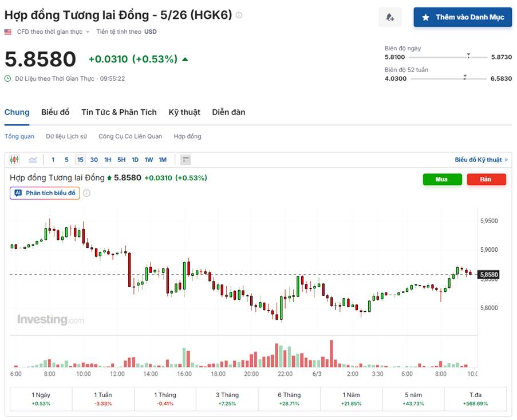Enable the 1H timeframe
This screenshot has height=420, width=517.
tap(107, 160)
